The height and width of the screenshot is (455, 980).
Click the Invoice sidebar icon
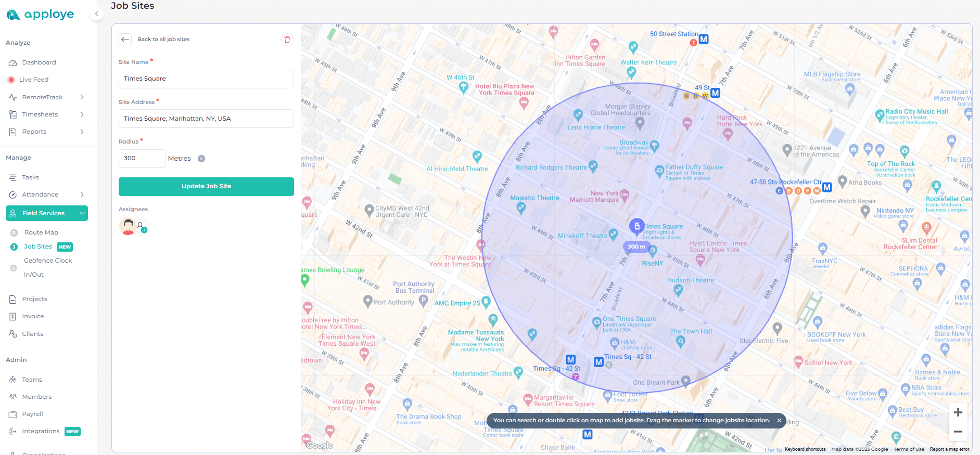pyautogui.click(x=13, y=316)
